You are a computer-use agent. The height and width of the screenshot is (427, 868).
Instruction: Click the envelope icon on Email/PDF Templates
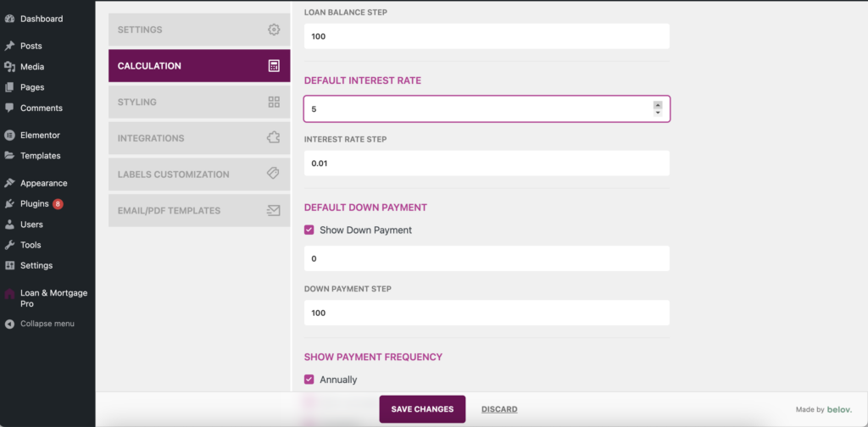coord(273,210)
